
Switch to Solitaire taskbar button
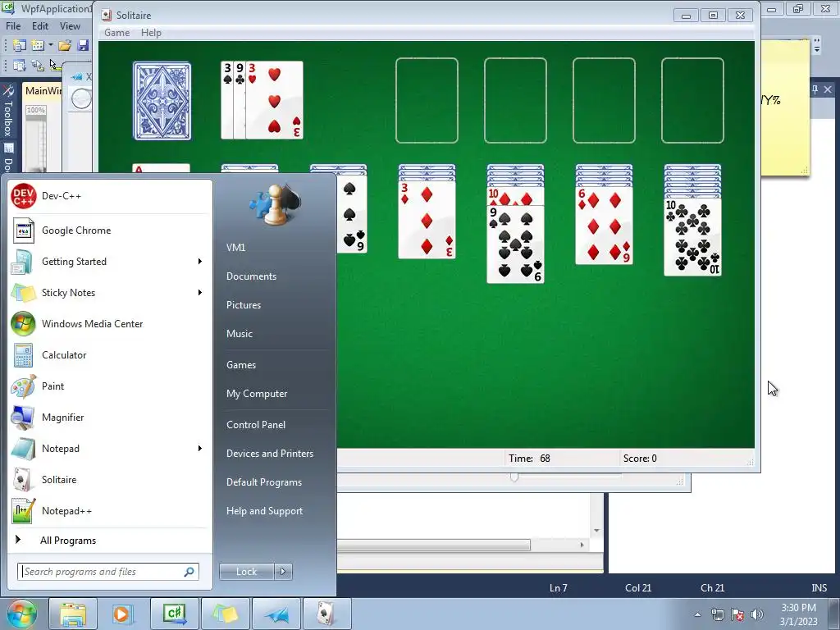pos(326,614)
